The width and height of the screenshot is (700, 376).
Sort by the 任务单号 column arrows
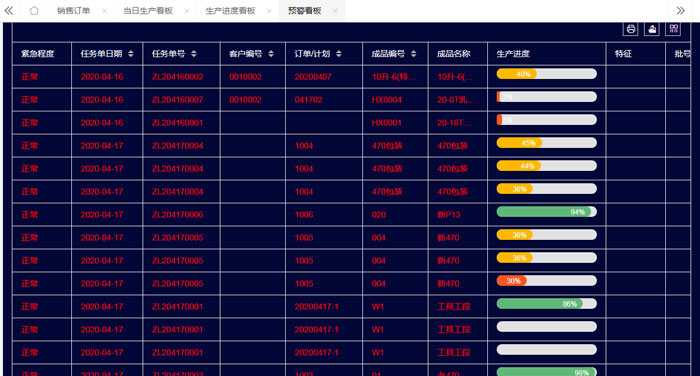coord(194,54)
